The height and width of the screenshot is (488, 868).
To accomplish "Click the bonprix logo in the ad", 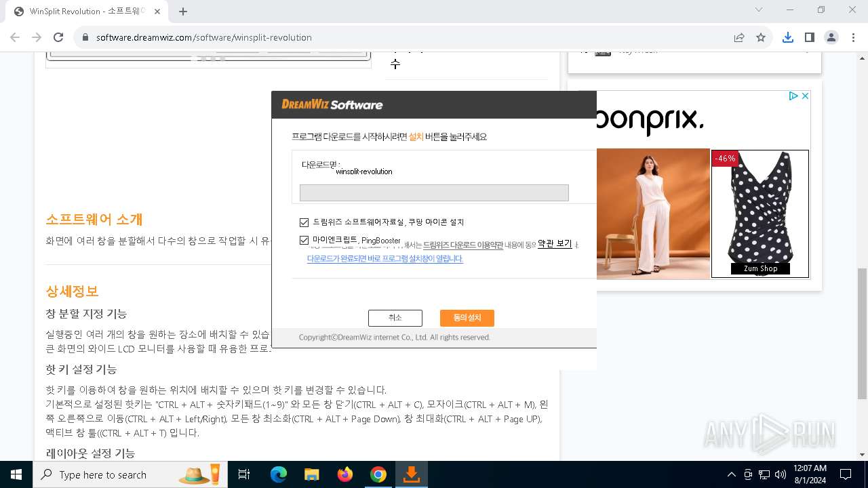I will coord(650,122).
